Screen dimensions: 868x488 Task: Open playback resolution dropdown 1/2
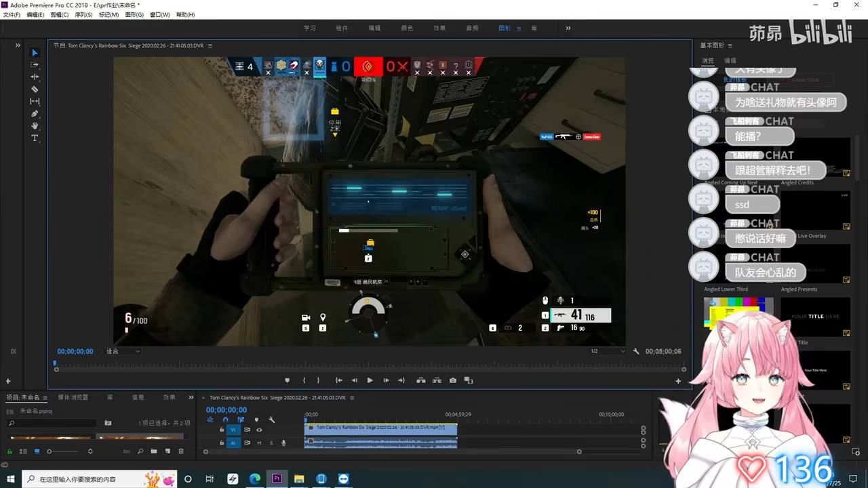pos(607,351)
